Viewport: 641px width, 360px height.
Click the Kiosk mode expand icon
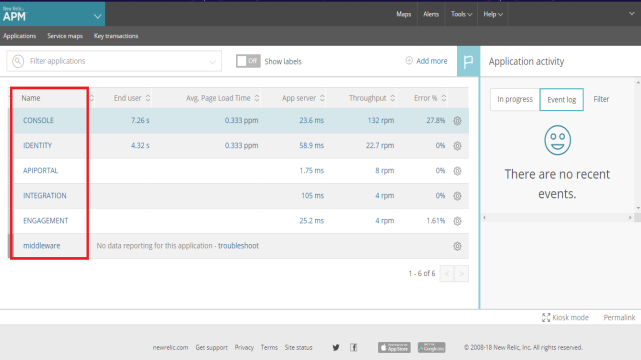pos(546,318)
